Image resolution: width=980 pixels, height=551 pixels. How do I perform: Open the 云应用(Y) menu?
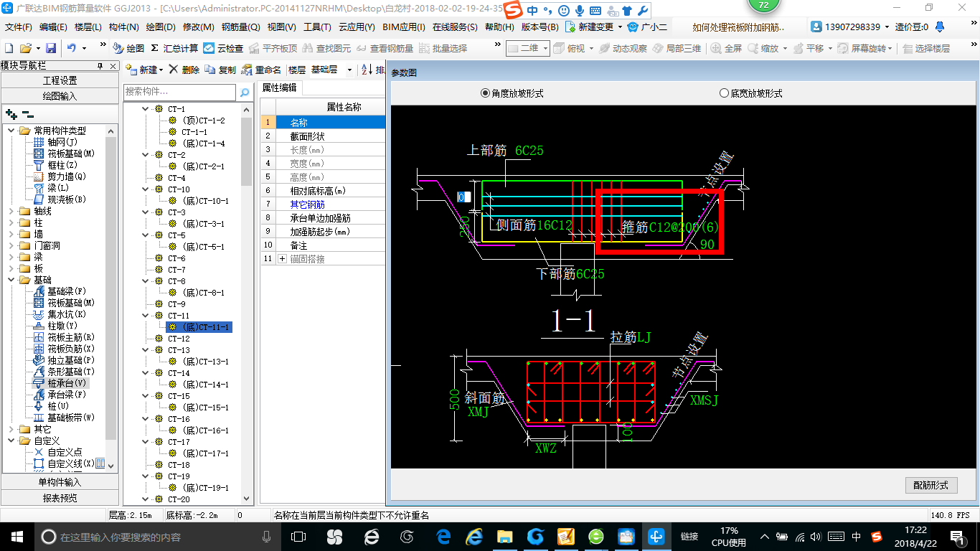(357, 27)
